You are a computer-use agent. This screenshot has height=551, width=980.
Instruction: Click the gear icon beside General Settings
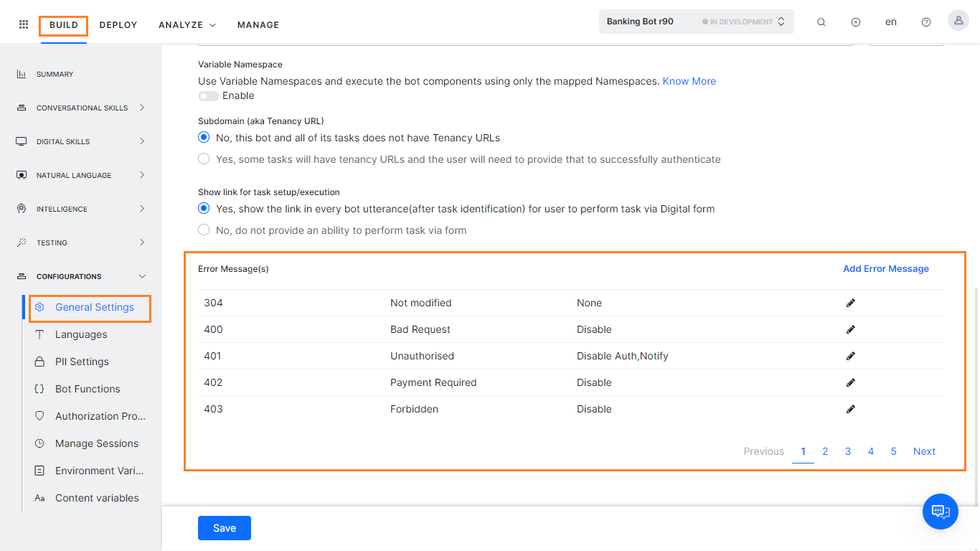pos(42,307)
